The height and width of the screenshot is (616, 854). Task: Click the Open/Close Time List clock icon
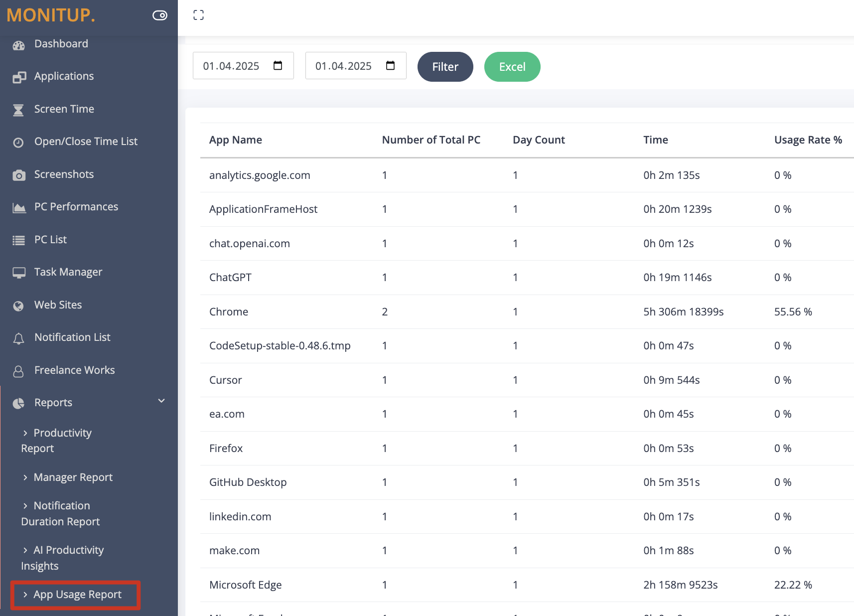click(x=18, y=143)
